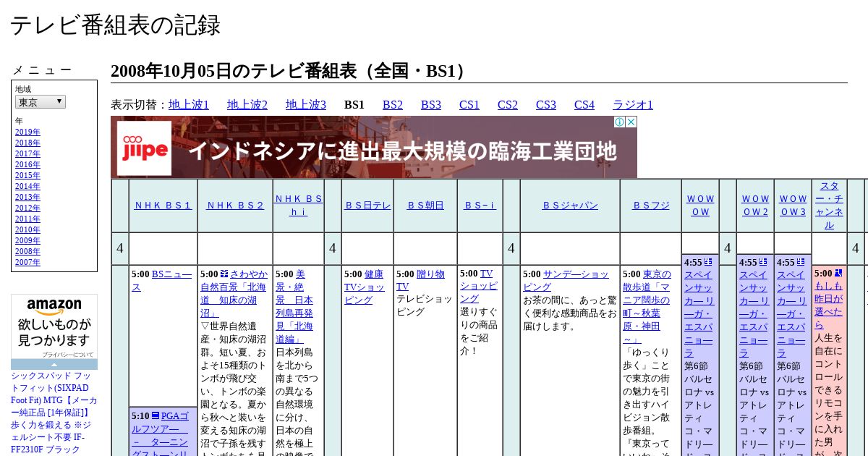Image resolution: width=868 pixels, height=456 pixels.
Task: Open the 2008年 archive link
Action: coord(27,251)
